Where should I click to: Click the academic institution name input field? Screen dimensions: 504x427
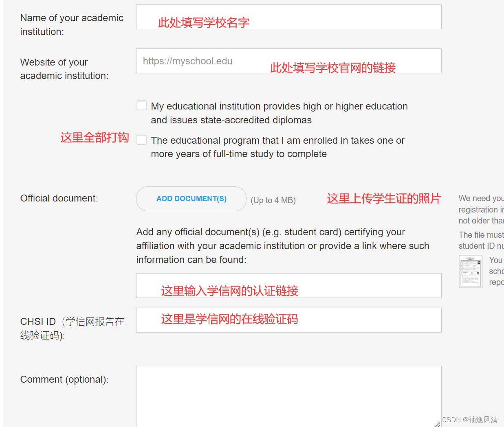coord(288,17)
